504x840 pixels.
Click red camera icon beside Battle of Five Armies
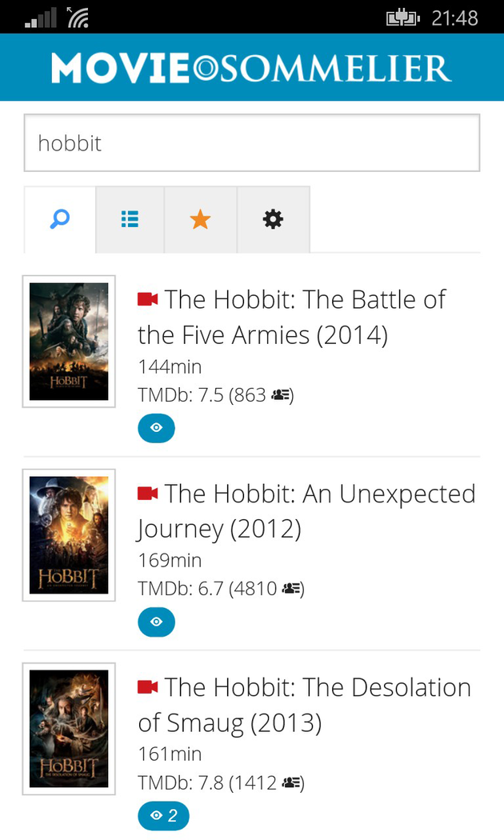click(x=148, y=299)
